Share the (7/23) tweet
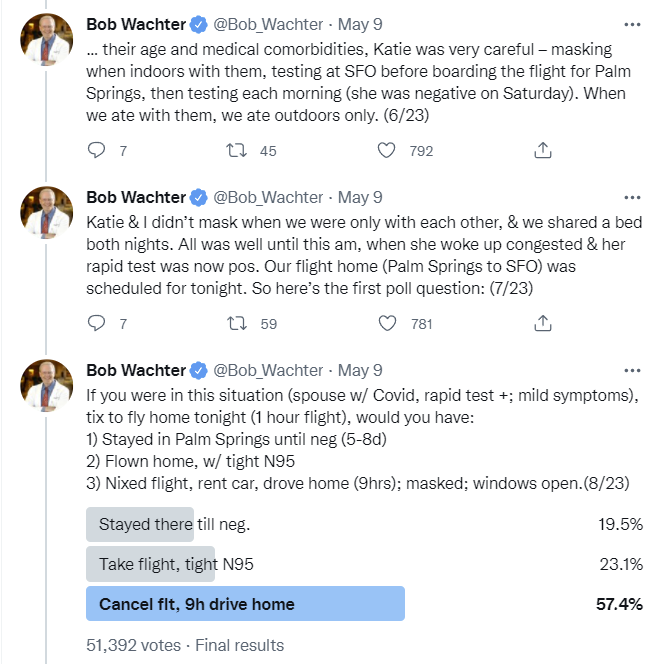Viewport: 659px width, 664px height. point(543,323)
